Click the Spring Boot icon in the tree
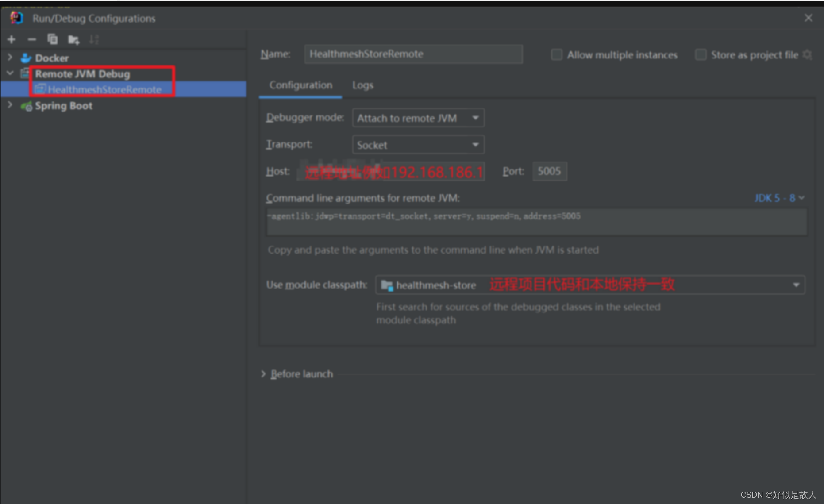Screen dimensions: 824x504 (x=26, y=106)
